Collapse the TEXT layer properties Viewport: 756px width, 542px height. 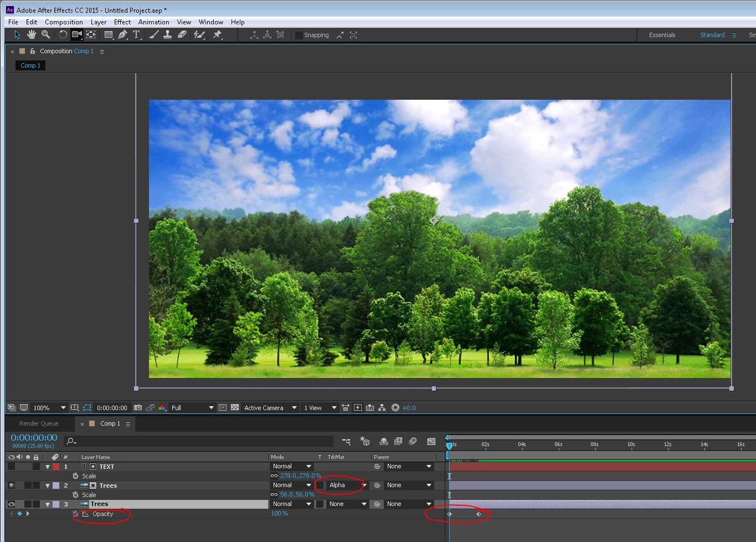(48, 467)
